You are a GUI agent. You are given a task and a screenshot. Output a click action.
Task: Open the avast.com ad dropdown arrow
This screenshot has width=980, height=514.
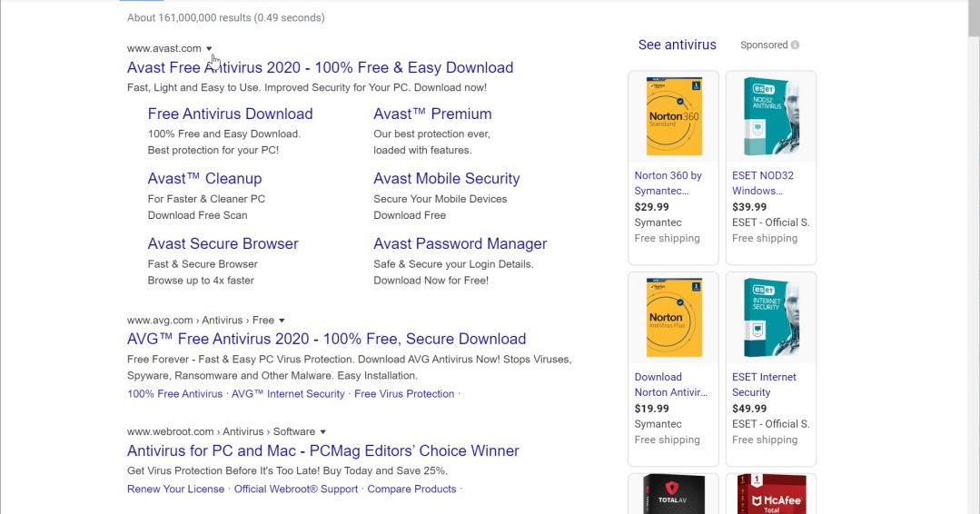pyautogui.click(x=209, y=49)
